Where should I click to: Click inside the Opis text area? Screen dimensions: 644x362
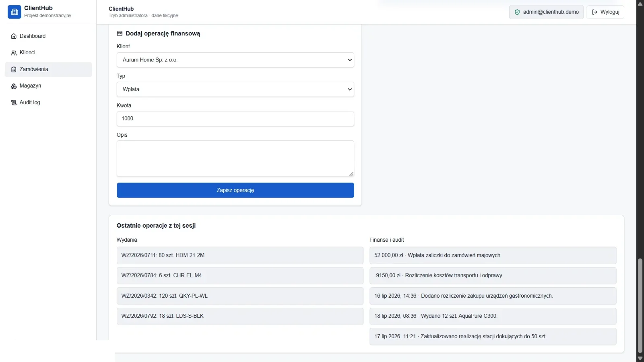pos(235,158)
